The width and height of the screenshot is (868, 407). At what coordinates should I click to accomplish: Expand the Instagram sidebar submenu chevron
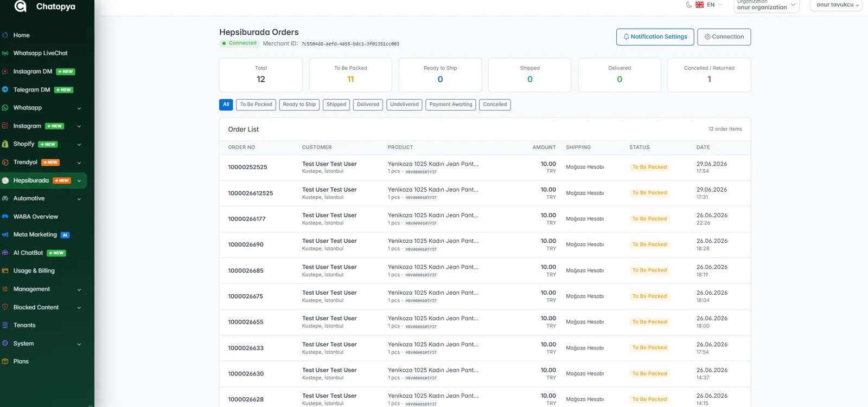tap(79, 126)
